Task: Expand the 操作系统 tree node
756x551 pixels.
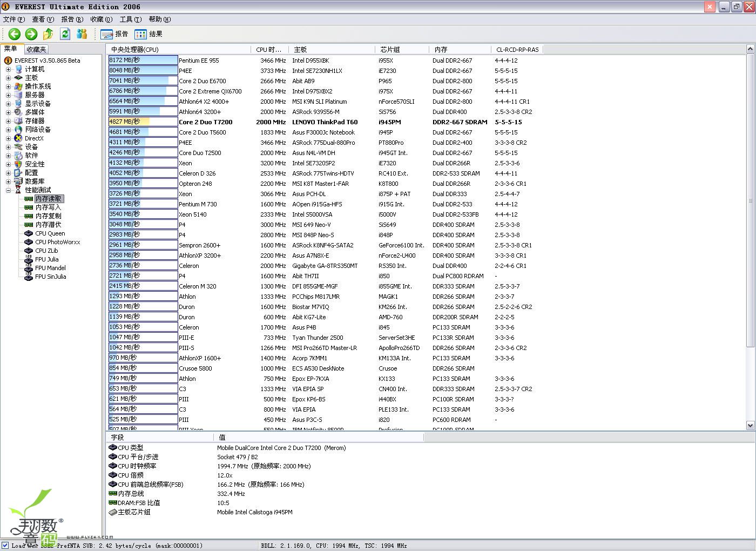Action: tap(8, 86)
